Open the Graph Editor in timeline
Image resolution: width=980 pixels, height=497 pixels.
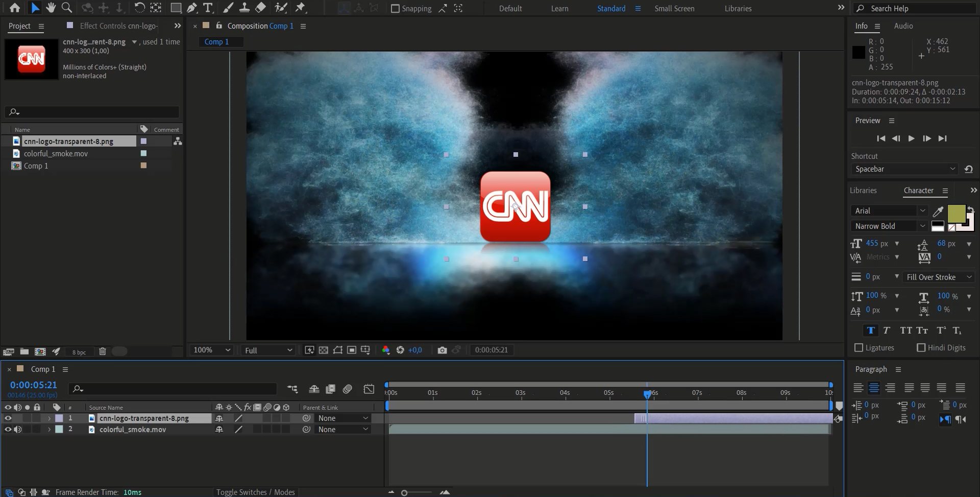pos(369,389)
